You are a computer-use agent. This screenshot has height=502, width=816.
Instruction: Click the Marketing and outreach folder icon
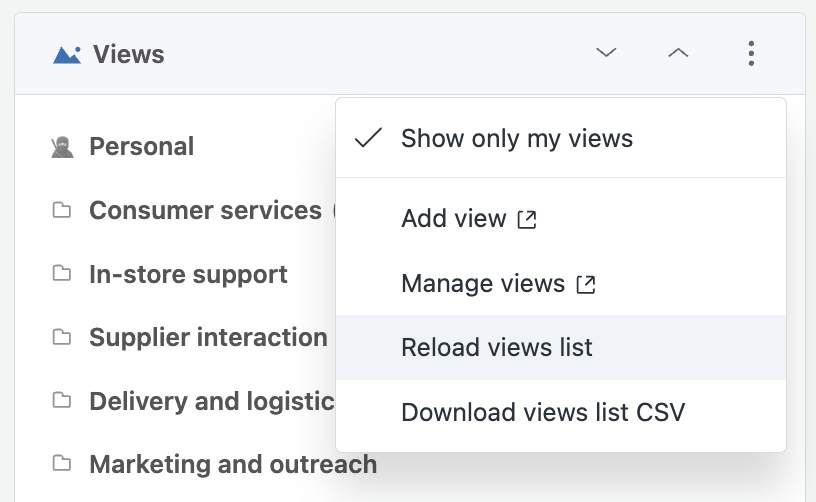pos(62,463)
